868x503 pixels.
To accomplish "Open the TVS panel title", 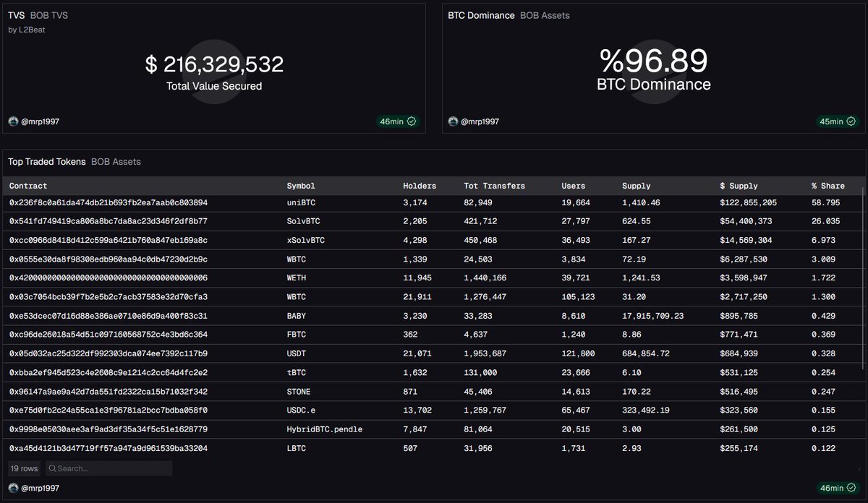I will [17, 15].
